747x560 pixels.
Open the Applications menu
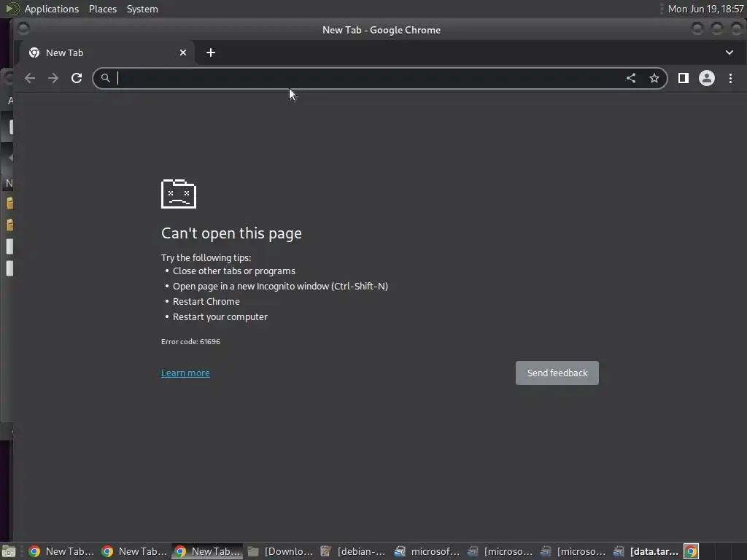(x=52, y=9)
